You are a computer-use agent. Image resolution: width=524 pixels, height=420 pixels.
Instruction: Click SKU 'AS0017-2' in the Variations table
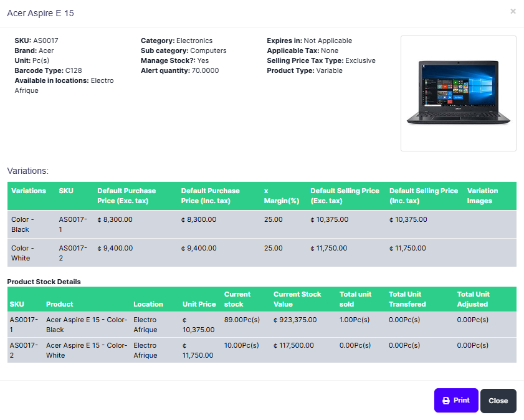click(73, 253)
